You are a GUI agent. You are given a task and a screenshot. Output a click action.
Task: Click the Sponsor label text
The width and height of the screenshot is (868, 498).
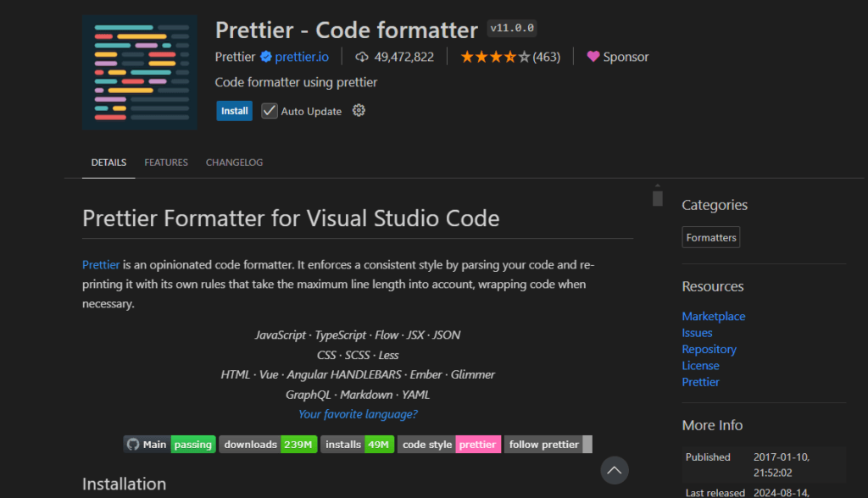pos(626,57)
